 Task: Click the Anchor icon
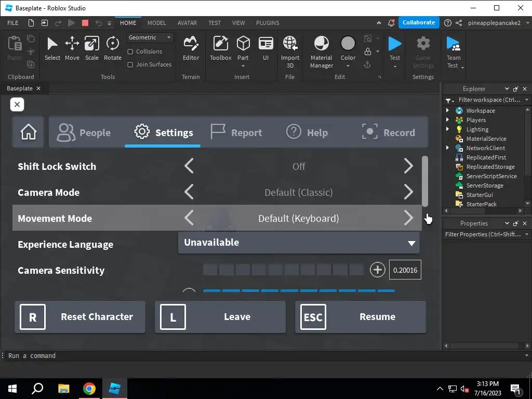[x=367, y=64]
